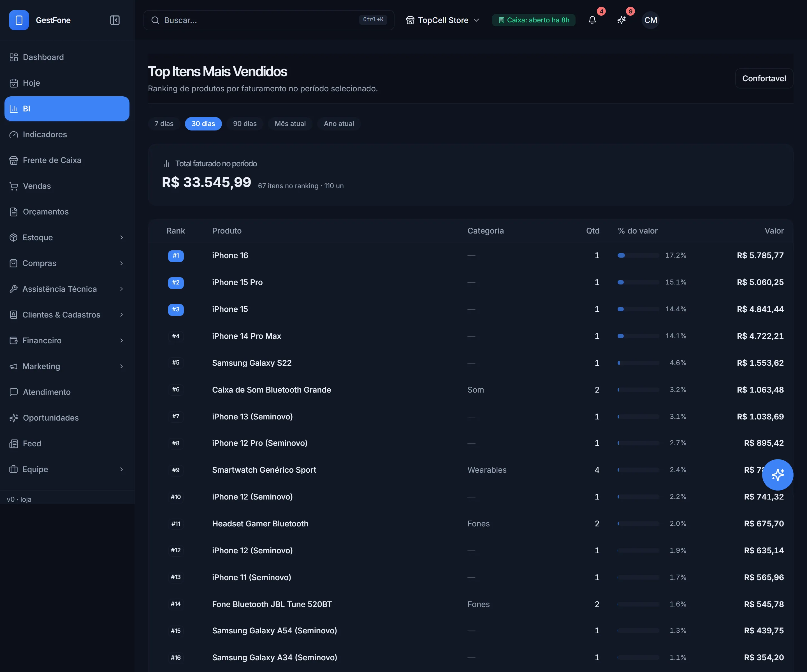Image resolution: width=807 pixels, height=672 pixels.
Task: Click the Frente de Caixa store icon
Action: click(14, 160)
